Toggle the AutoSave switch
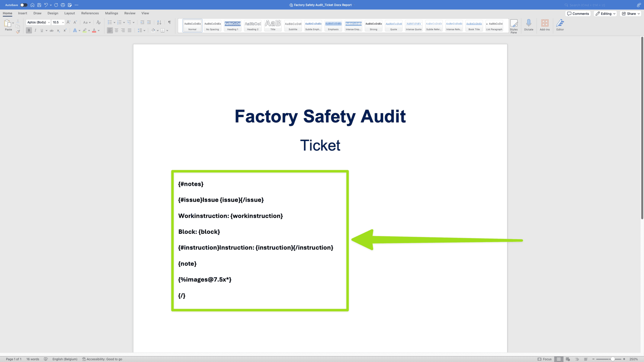 click(x=24, y=5)
